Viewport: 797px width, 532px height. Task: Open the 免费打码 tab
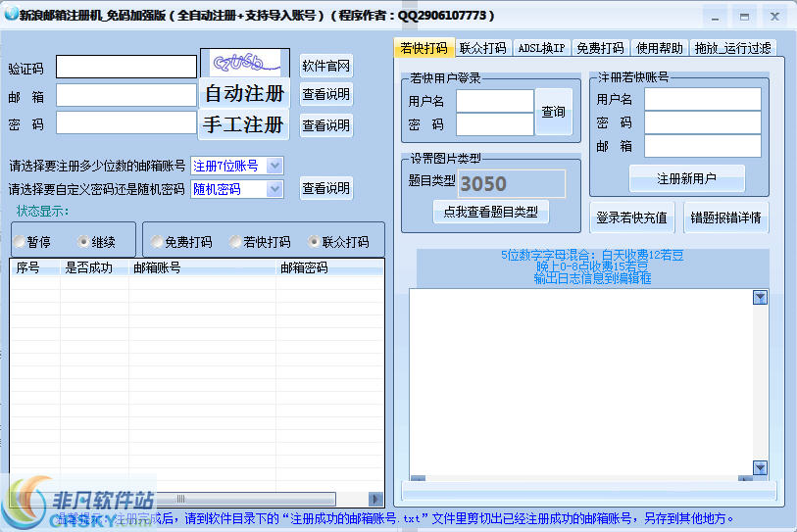pos(600,48)
